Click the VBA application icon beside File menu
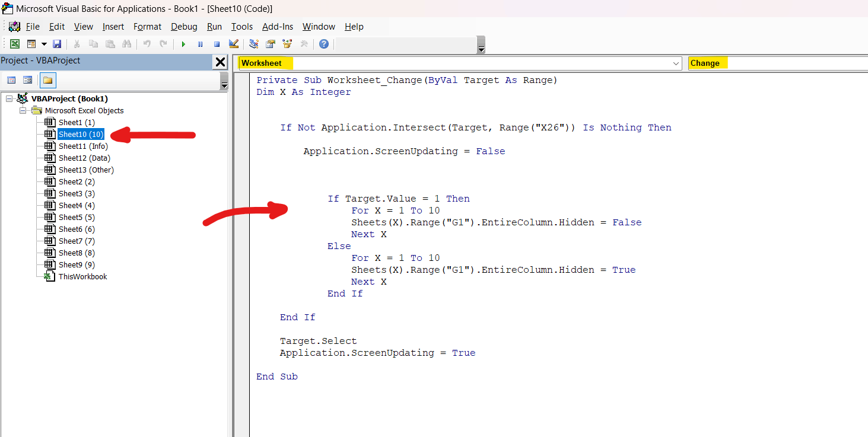868x437 pixels. tap(14, 27)
